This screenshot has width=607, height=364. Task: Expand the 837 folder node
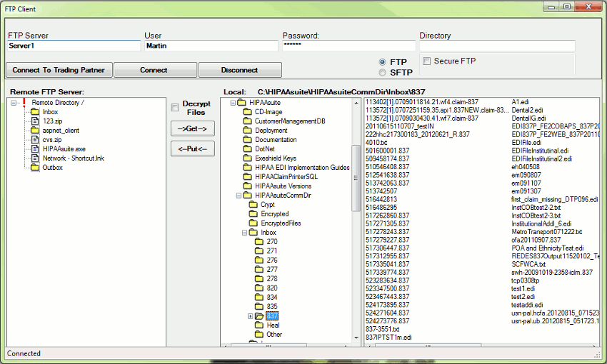coord(250,316)
